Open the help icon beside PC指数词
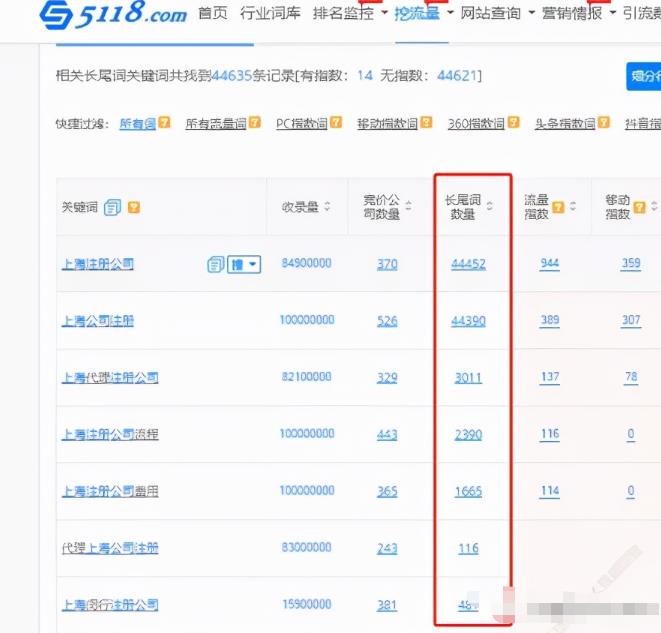The image size is (661, 633). (336, 123)
